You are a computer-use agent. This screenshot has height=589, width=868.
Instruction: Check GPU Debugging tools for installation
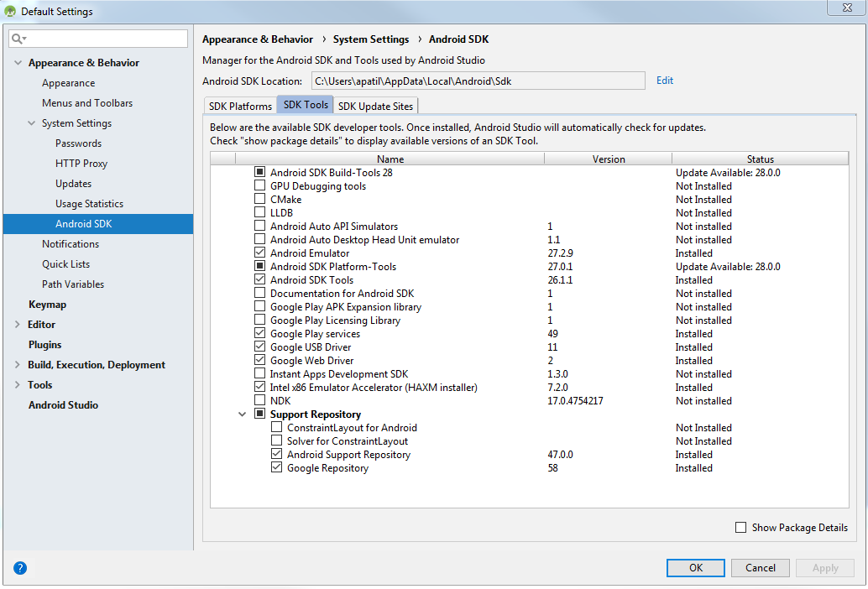[x=259, y=185]
